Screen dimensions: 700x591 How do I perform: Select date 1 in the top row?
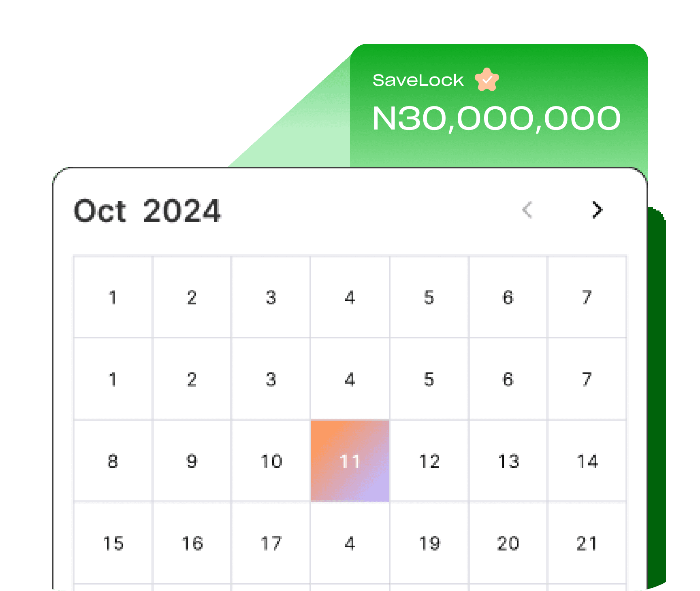(113, 297)
